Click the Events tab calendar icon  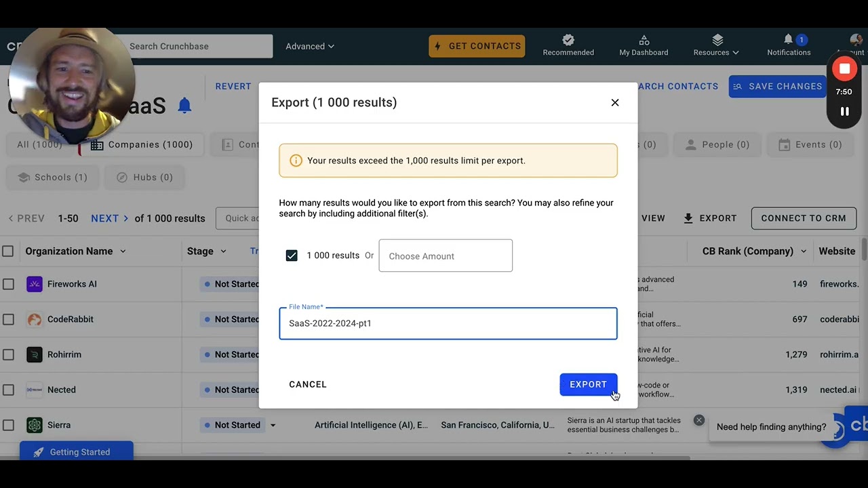point(785,144)
